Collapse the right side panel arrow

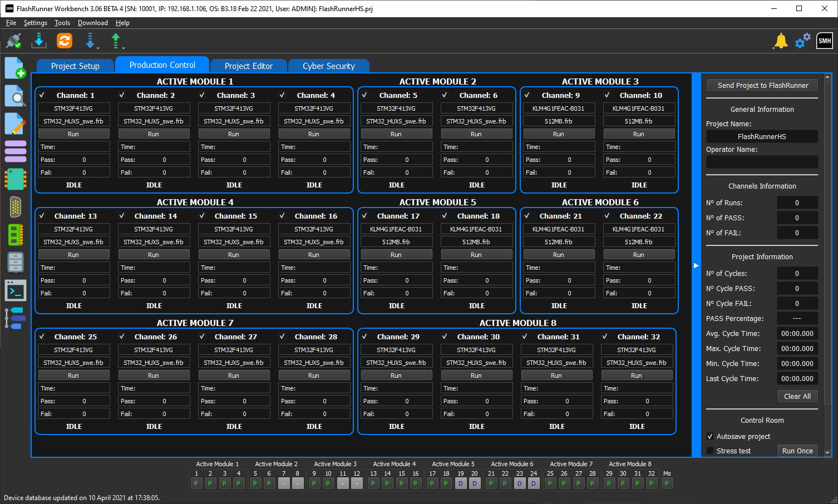tap(696, 265)
